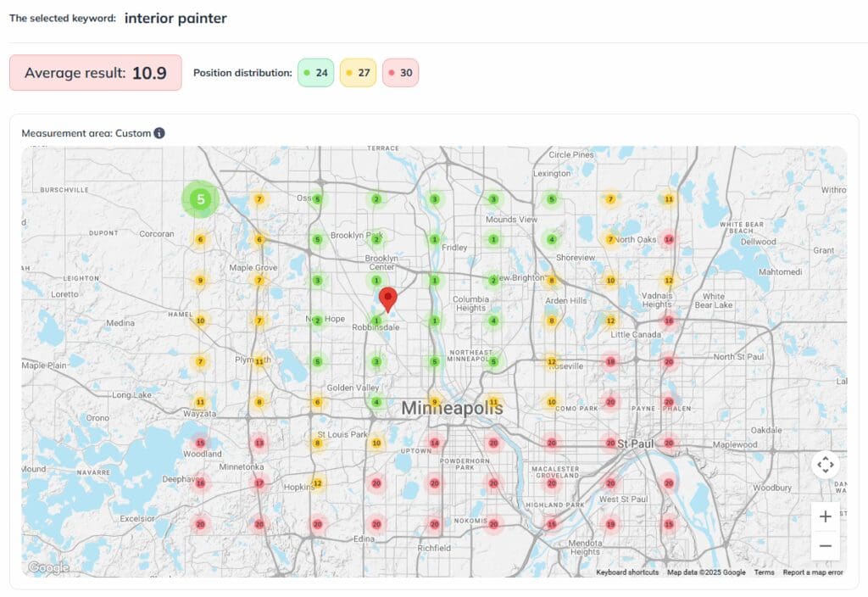Select the red 18 marker near Roseville
The image size is (868, 597).
point(610,362)
